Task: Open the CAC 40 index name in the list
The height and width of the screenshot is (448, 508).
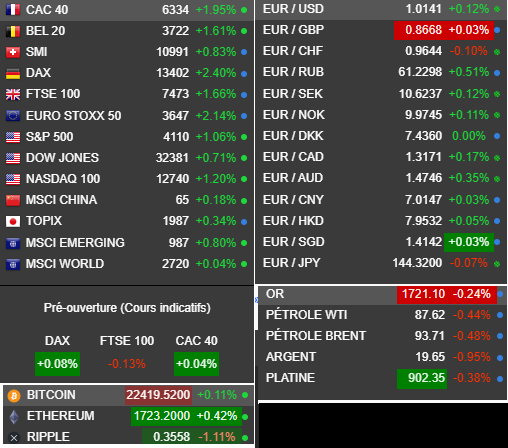Action: 47,10
